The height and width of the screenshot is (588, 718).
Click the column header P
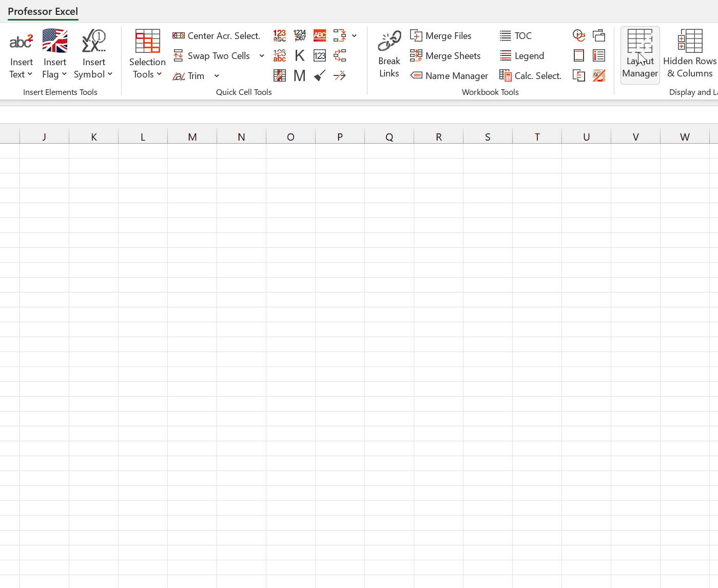click(340, 137)
